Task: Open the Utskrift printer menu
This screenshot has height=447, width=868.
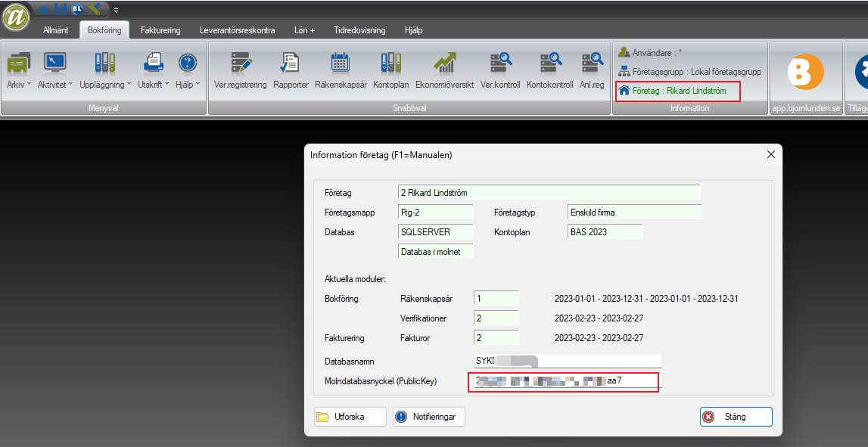Action: 154,70
